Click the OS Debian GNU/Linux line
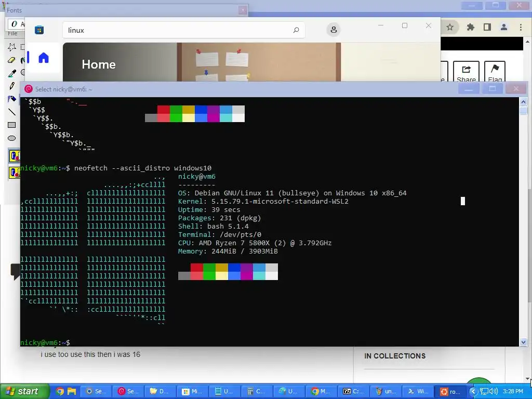Viewport: 532px width, 399px height. coord(292,193)
